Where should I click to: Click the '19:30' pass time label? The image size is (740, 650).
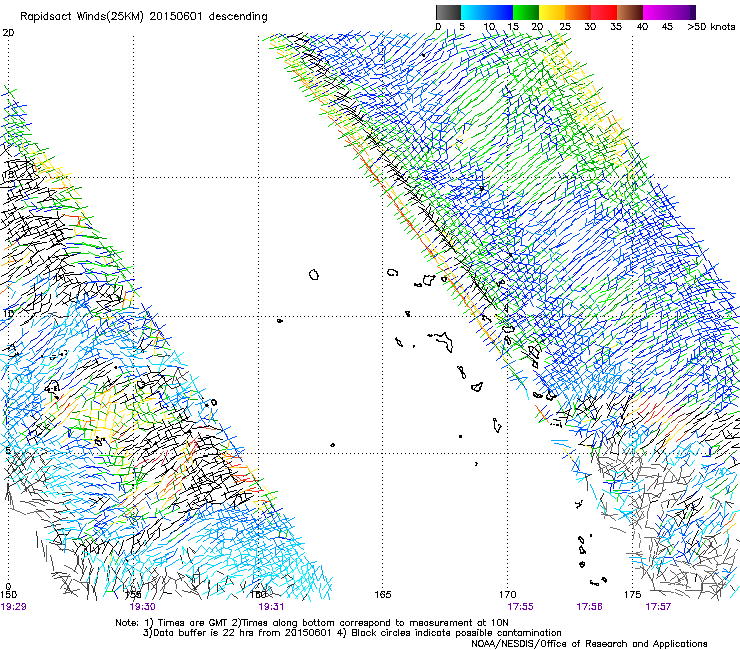143,607
